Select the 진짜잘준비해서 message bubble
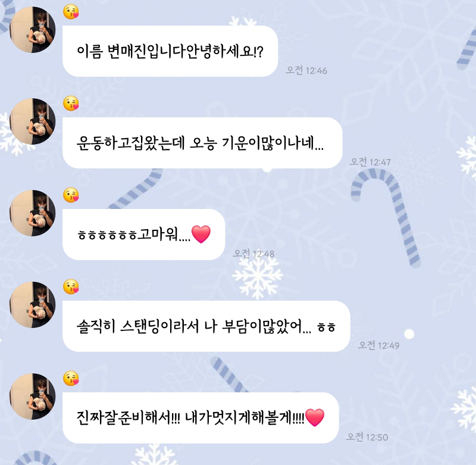476x465 pixels. tap(201, 418)
